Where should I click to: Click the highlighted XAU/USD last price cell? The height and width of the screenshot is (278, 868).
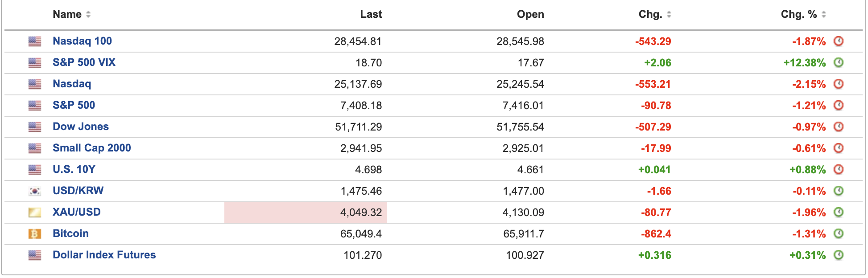[x=306, y=213]
